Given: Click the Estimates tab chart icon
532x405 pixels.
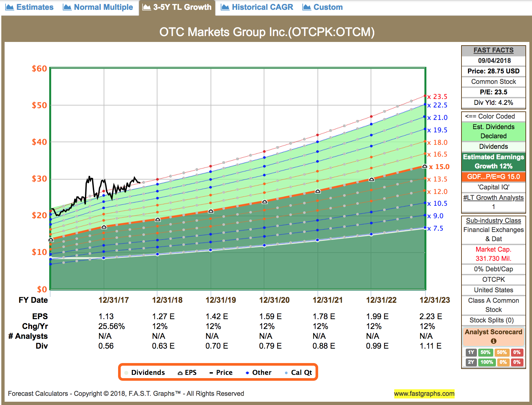Looking at the screenshot, I should [9, 7].
